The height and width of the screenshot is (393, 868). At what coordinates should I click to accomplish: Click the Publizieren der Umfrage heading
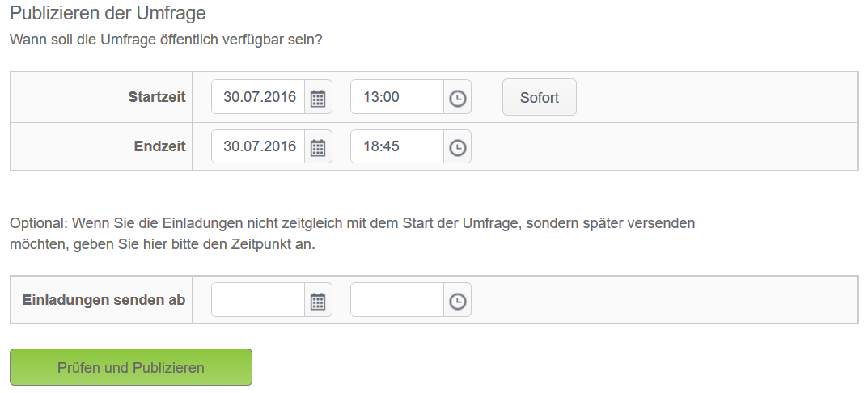[x=108, y=13]
